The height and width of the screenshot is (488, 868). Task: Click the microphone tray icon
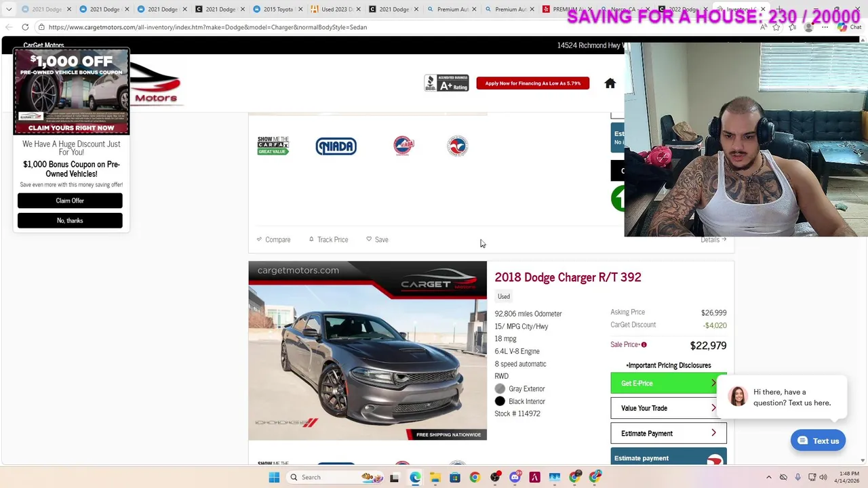[x=797, y=477]
